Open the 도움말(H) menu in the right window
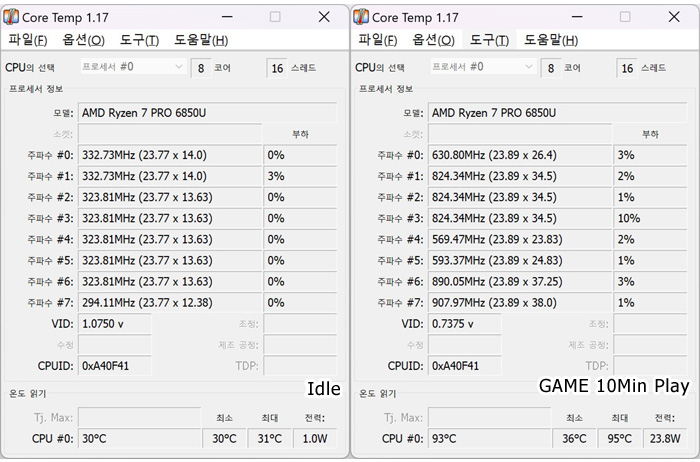 click(551, 40)
